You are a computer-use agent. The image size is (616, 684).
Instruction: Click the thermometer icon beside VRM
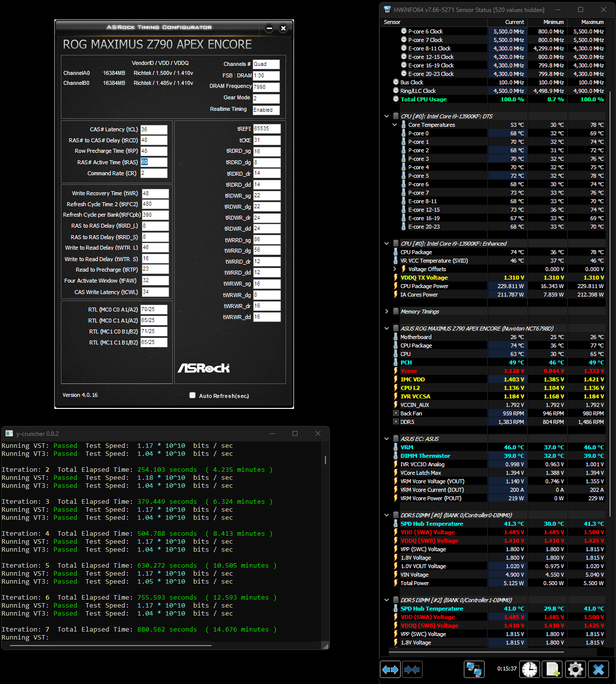(x=396, y=447)
